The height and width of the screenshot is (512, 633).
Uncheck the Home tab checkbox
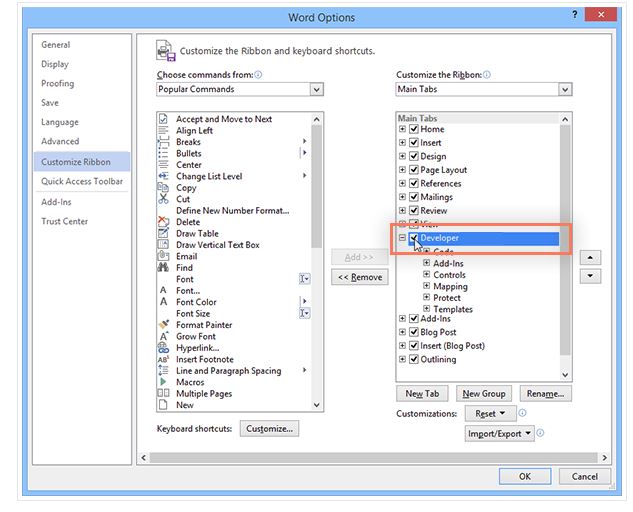tap(414, 129)
